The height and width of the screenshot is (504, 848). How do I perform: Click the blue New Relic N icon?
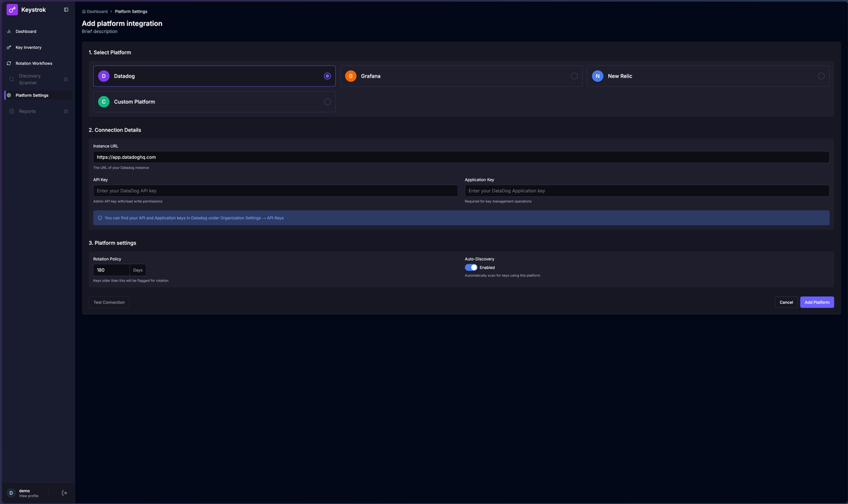click(x=598, y=76)
